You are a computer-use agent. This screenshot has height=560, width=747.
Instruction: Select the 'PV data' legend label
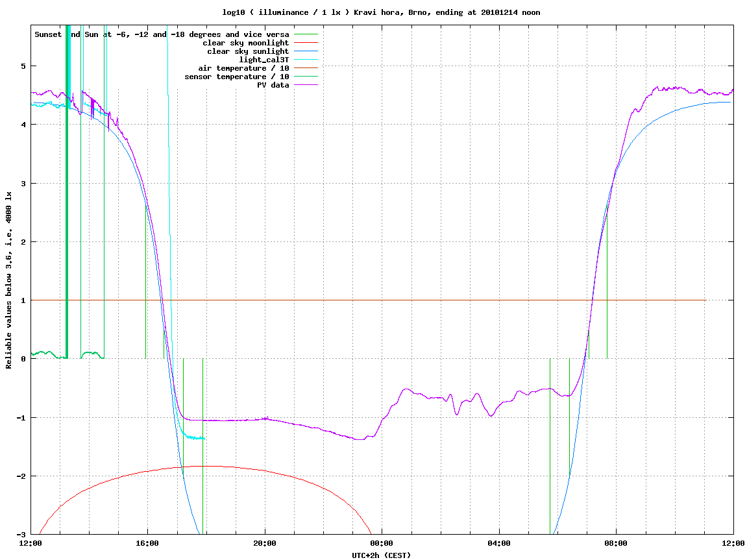pyautogui.click(x=273, y=85)
